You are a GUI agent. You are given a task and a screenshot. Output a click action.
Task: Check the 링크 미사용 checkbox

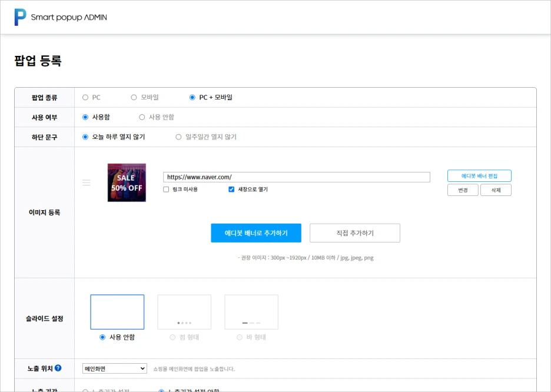coord(166,190)
